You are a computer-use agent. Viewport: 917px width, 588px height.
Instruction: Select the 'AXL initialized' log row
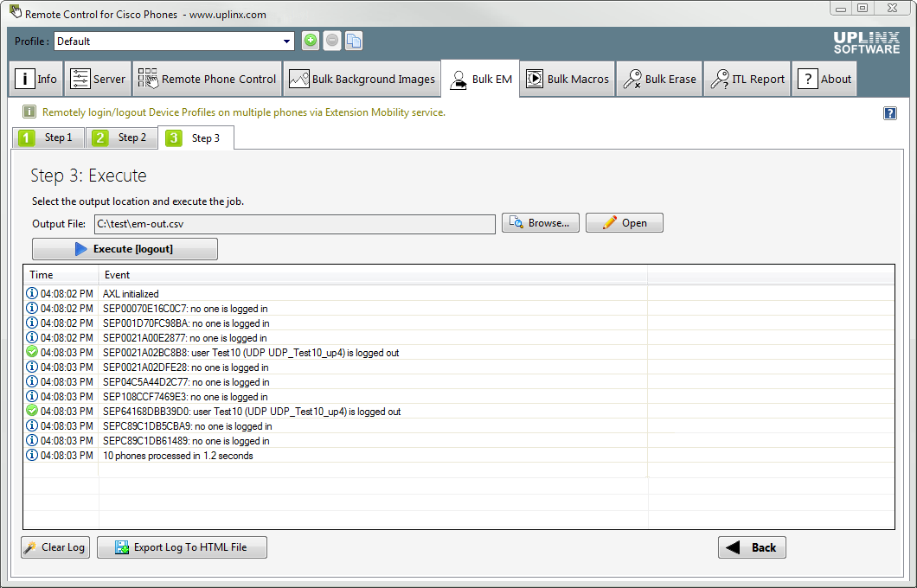pyautogui.click(x=459, y=293)
